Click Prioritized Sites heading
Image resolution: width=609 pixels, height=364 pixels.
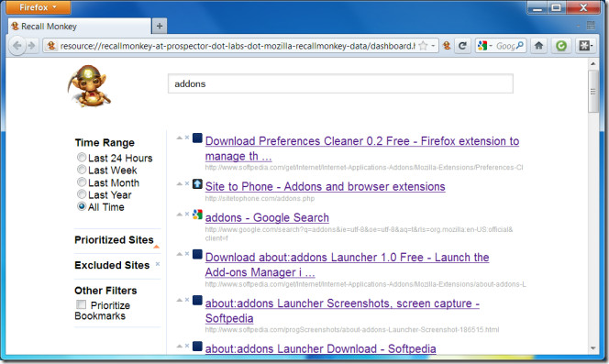click(114, 240)
